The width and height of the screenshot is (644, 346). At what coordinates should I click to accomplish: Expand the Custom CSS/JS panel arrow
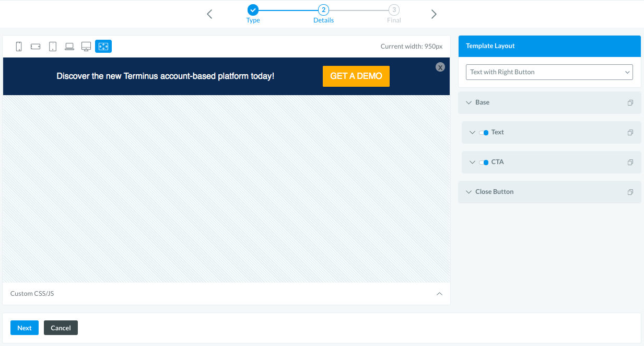[x=439, y=294]
